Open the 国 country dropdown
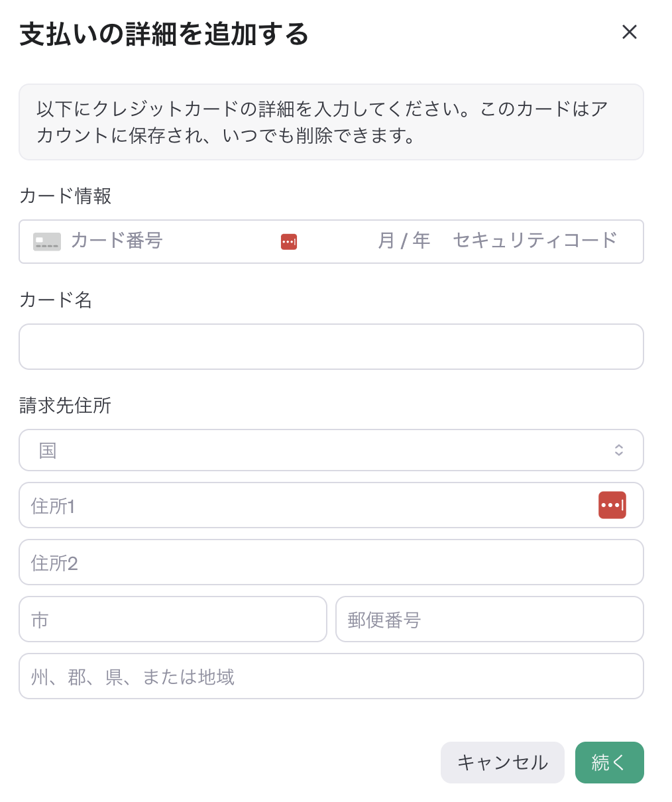The height and width of the screenshot is (802, 672). click(x=331, y=450)
